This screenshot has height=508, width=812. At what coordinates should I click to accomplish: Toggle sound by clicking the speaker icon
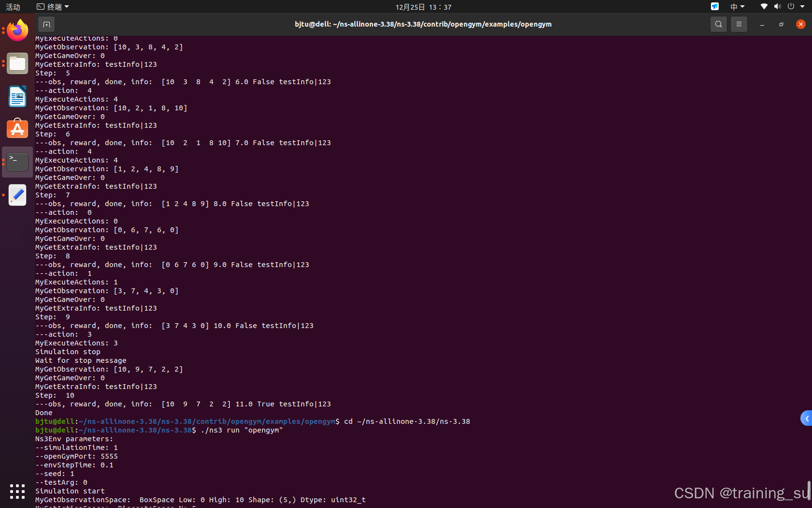coord(777,6)
